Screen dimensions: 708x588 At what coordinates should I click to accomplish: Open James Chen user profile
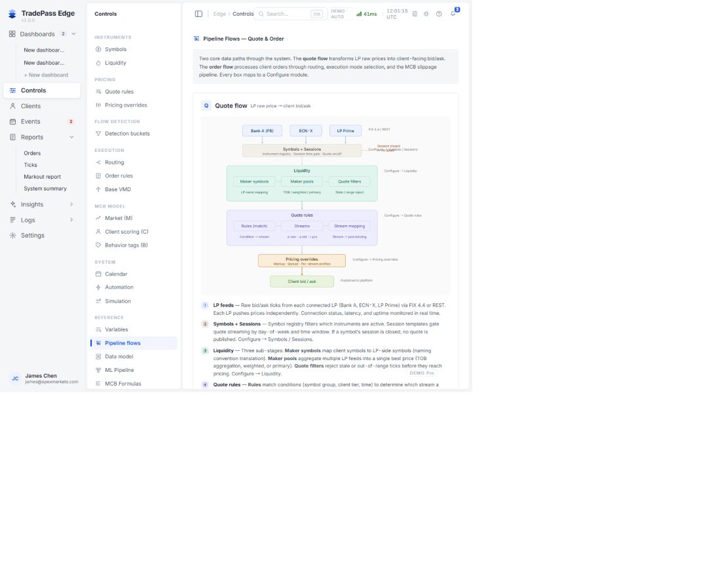(x=43, y=378)
